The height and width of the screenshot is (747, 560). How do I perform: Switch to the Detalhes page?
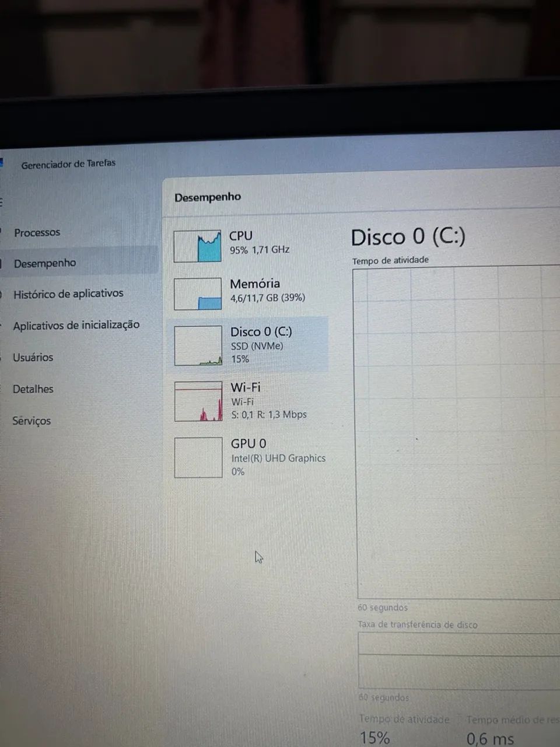point(33,389)
